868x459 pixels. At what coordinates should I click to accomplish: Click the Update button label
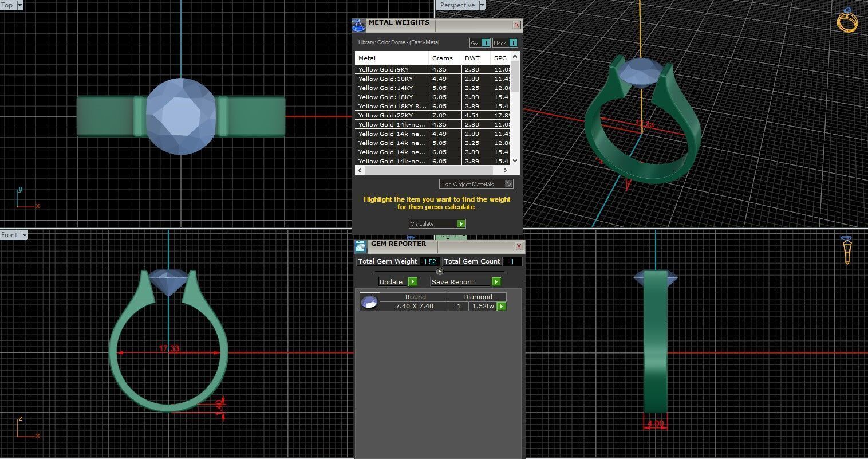pyautogui.click(x=392, y=281)
